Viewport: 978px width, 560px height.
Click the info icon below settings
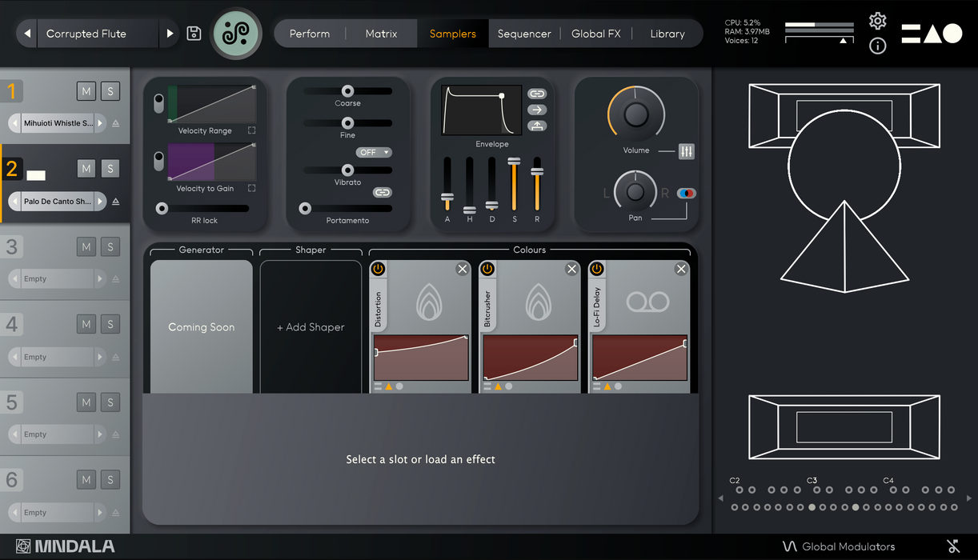click(877, 46)
